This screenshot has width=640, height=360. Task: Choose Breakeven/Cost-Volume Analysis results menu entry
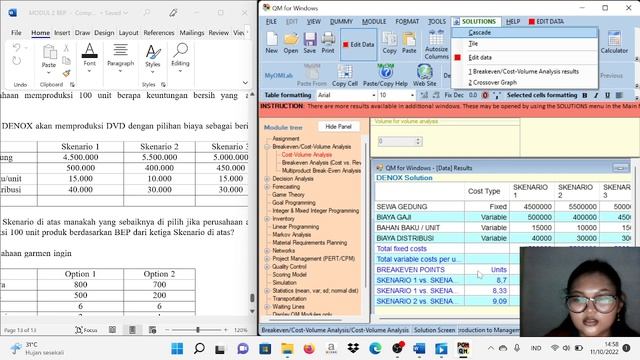525,71
